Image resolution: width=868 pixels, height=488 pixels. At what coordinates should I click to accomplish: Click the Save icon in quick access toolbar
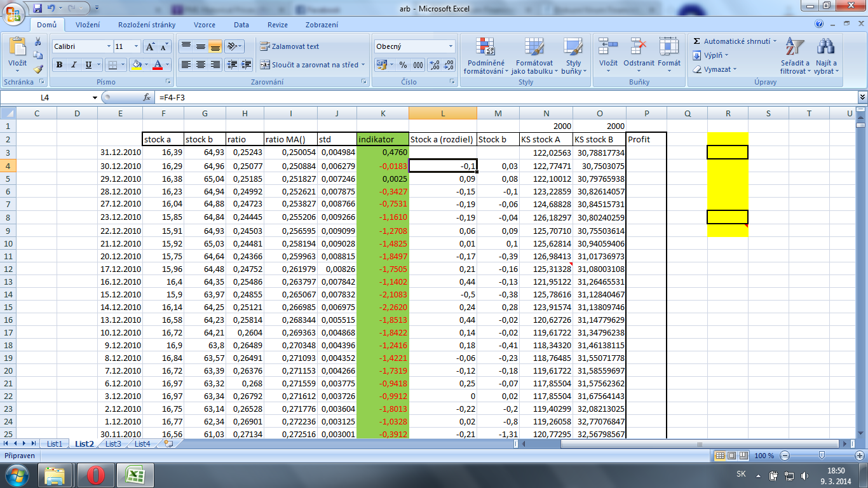coord(37,8)
